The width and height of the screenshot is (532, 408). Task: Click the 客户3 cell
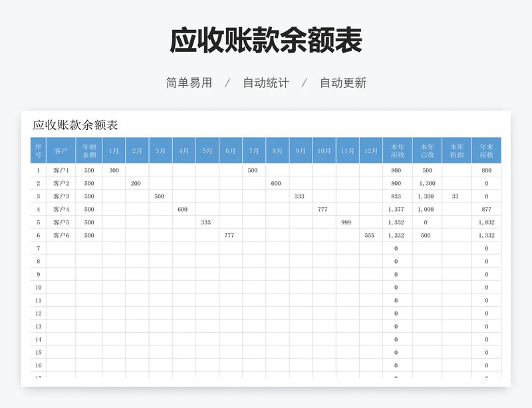61,196
